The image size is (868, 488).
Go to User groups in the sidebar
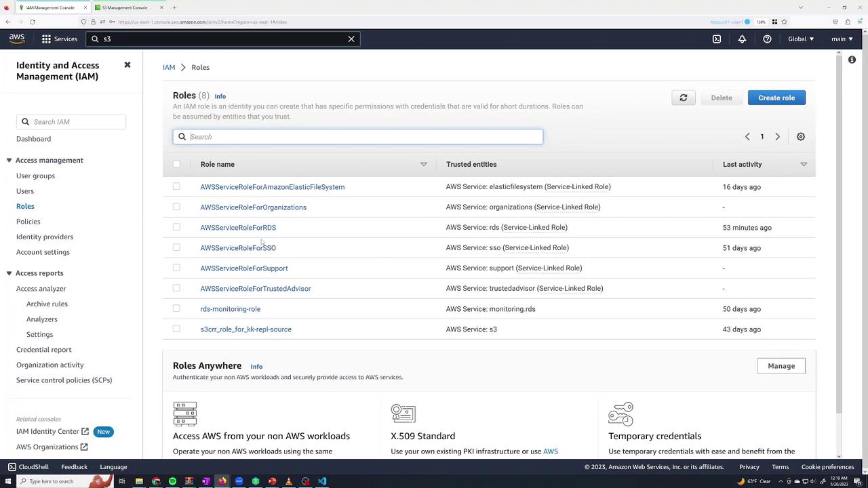[x=35, y=176]
